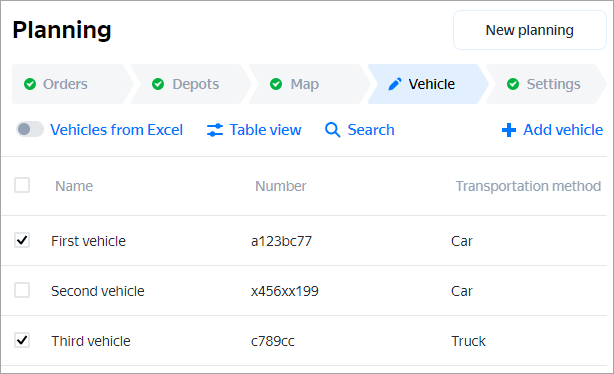Open the Second vehicle row
614x374 pixels.
[x=304, y=291]
